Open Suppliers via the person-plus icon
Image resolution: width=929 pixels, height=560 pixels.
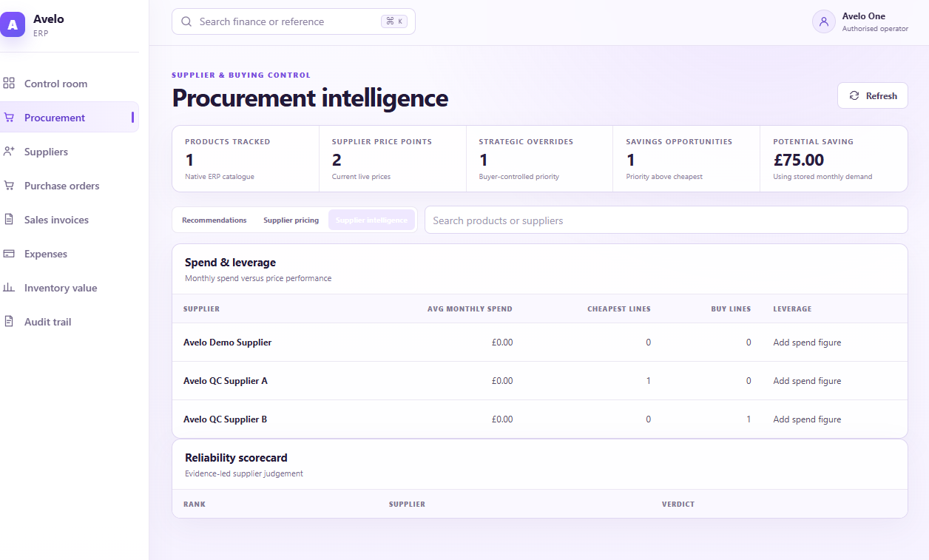coord(10,152)
